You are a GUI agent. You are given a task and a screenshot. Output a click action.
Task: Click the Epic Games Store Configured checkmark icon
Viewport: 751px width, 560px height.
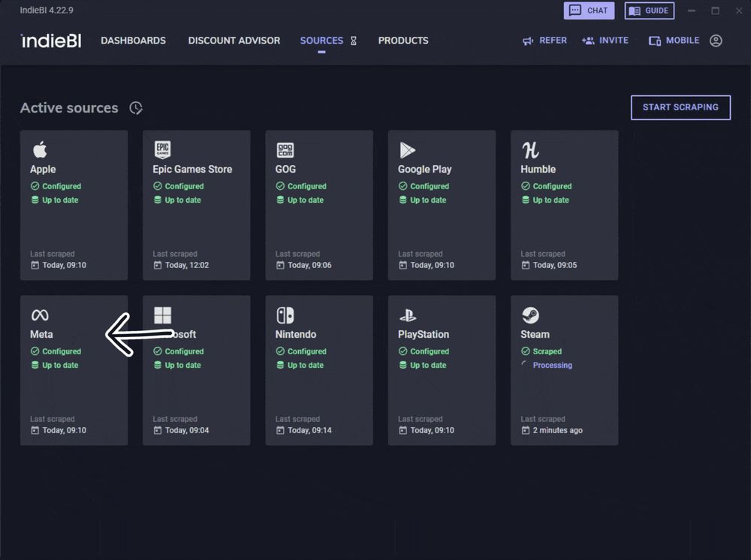(x=158, y=185)
